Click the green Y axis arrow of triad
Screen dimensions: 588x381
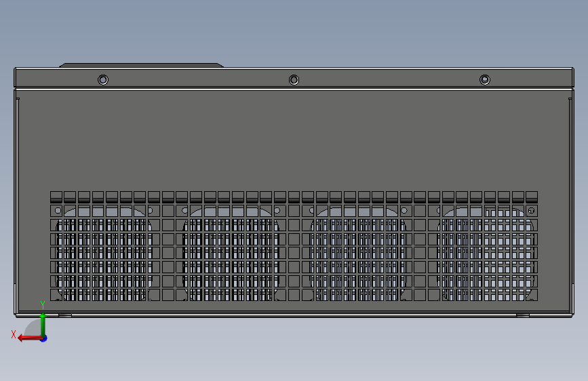pyautogui.click(x=43, y=325)
